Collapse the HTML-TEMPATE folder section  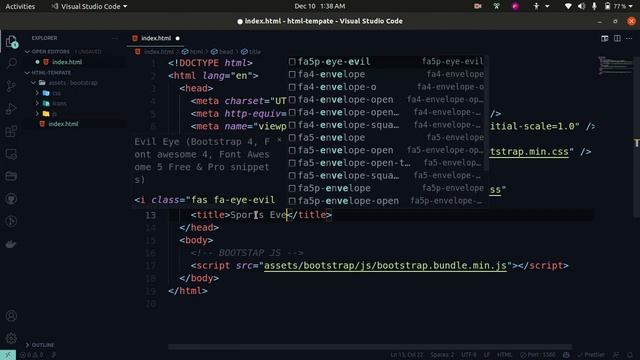click(x=27, y=73)
